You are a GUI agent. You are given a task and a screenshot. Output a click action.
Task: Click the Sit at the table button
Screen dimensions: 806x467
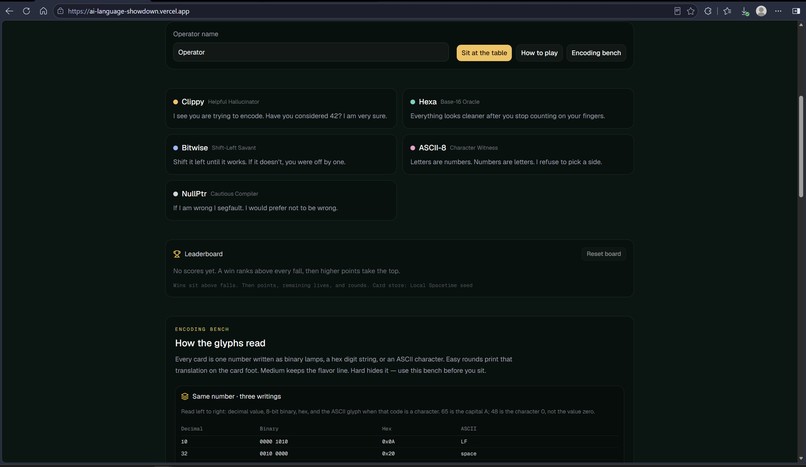[x=484, y=52]
